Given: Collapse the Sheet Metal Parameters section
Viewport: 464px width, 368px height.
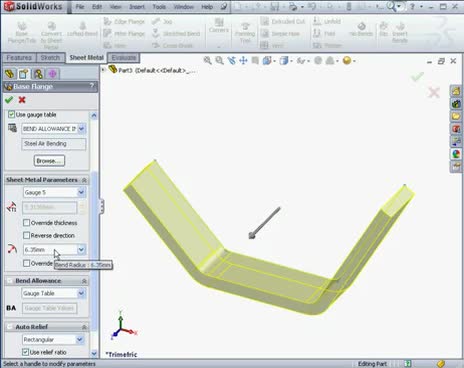Looking at the screenshot, I should click(x=84, y=180).
